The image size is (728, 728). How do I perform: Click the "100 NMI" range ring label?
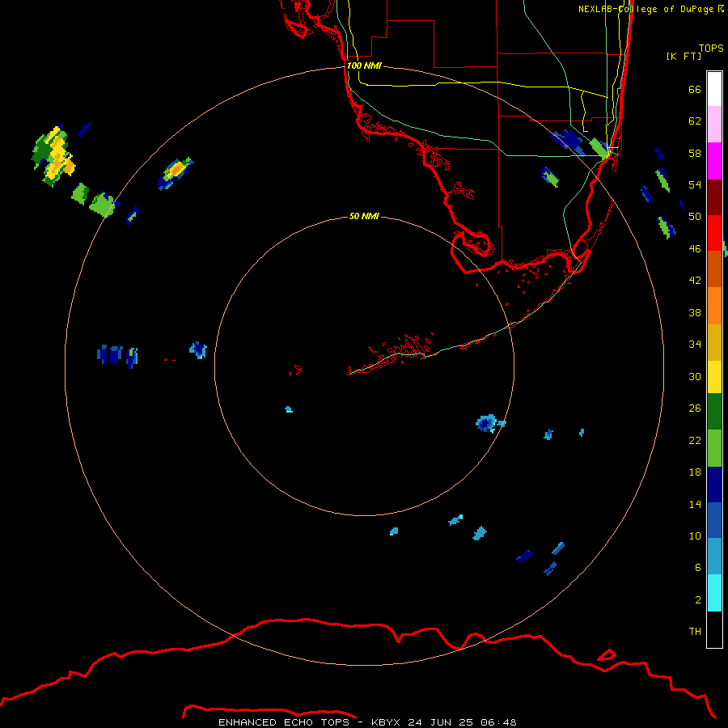[x=364, y=66]
